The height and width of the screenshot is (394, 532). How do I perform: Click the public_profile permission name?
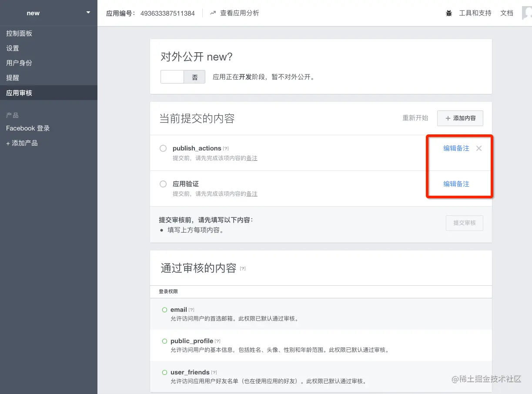192,341
